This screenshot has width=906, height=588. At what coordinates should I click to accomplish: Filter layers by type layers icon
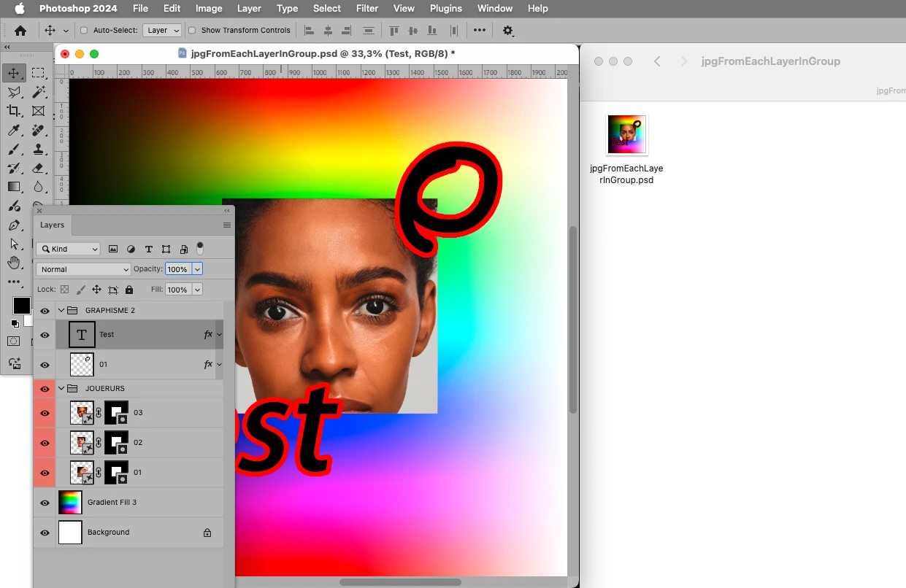[149, 249]
